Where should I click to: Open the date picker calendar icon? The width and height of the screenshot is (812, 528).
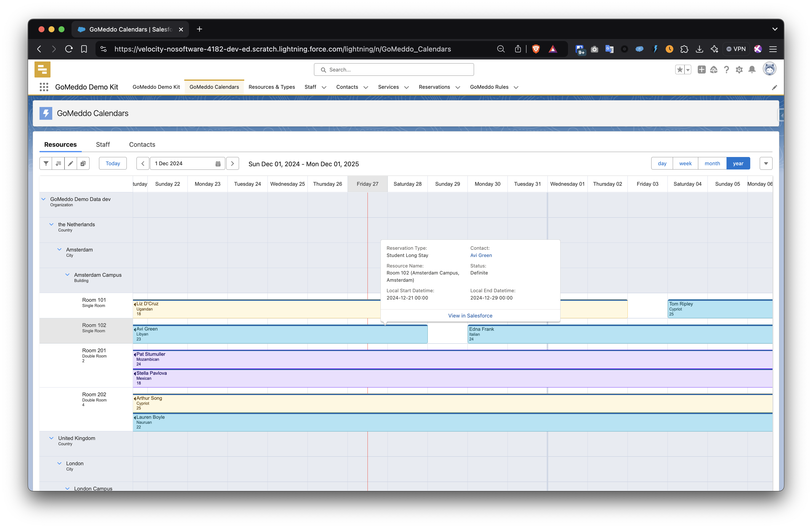coord(218,164)
